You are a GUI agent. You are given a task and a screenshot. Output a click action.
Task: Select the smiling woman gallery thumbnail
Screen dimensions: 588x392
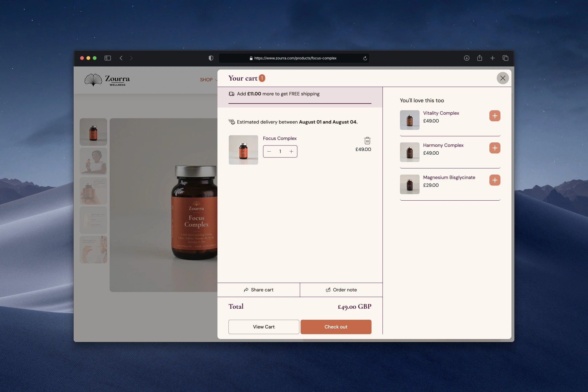pyautogui.click(x=93, y=161)
